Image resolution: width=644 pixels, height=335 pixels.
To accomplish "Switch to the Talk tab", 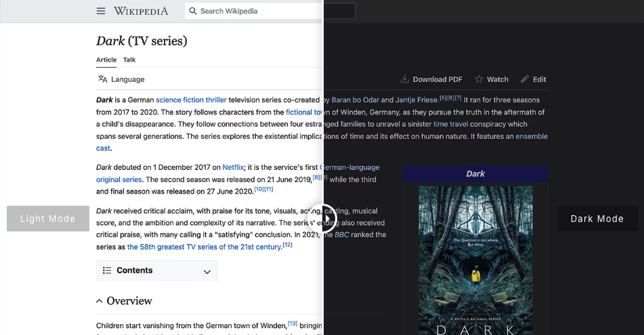I will coord(129,60).
